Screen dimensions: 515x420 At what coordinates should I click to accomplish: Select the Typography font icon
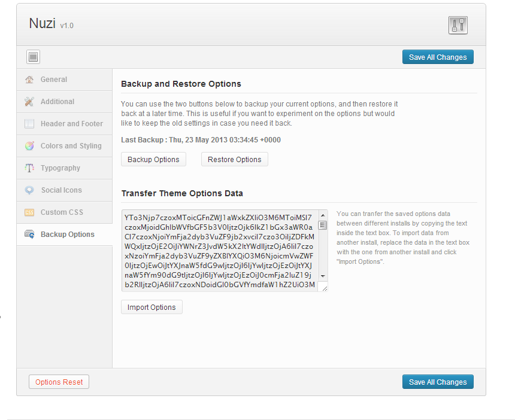(31, 168)
